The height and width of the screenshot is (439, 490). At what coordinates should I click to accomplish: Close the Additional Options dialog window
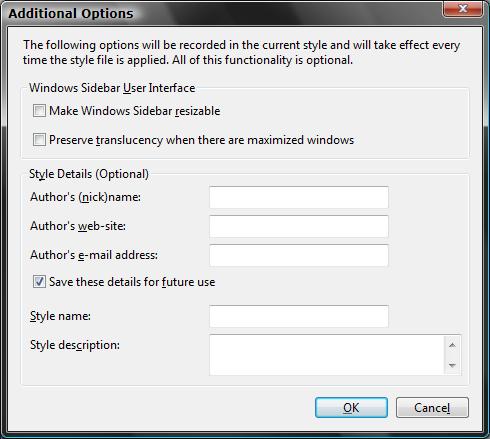463,9
